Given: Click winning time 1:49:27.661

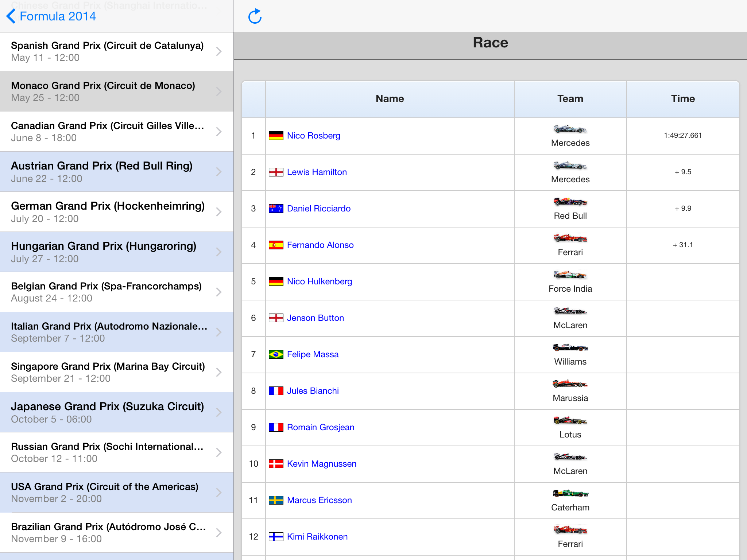Looking at the screenshot, I should click(x=683, y=136).
